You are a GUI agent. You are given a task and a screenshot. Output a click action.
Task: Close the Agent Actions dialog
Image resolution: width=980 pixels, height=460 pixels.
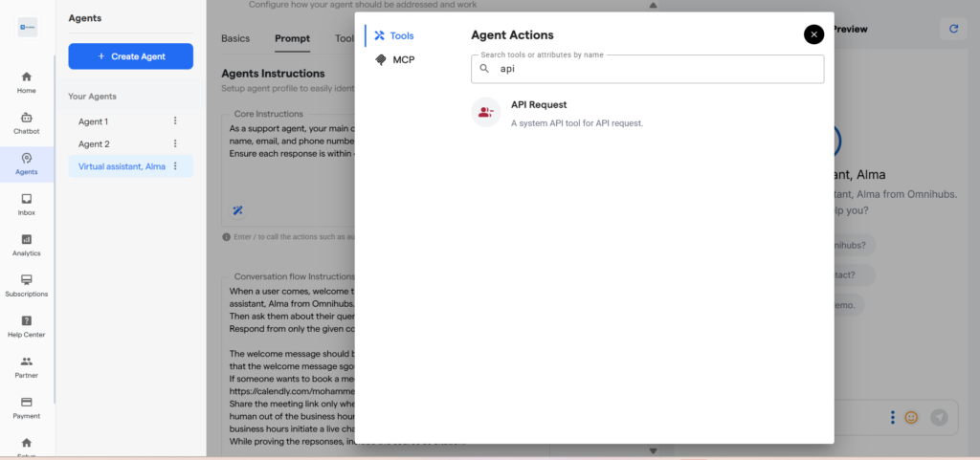tap(813, 34)
